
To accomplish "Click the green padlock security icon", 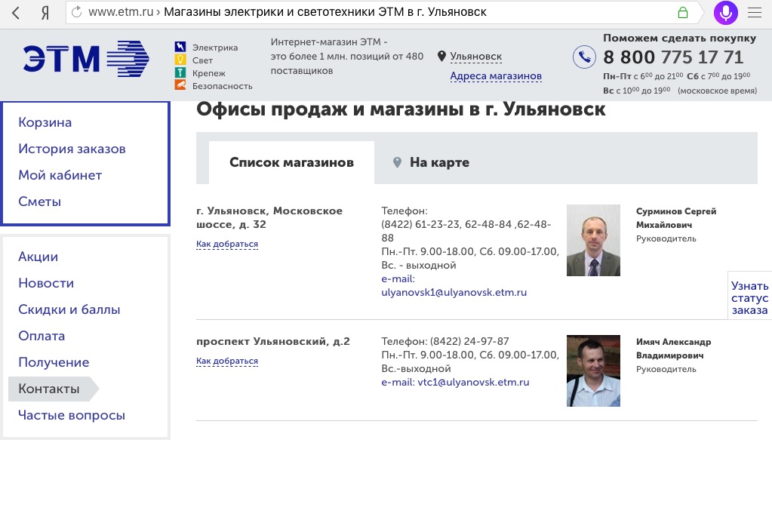I will 682,12.
